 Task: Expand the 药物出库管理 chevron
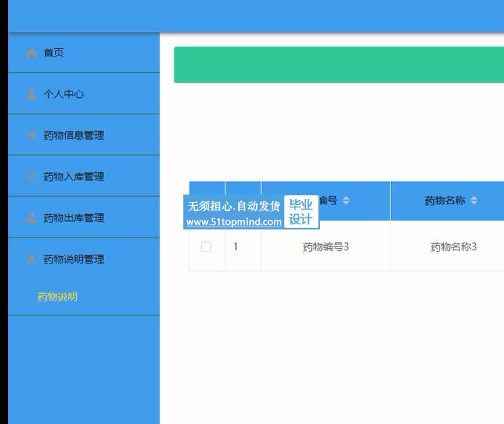pos(141,215)
